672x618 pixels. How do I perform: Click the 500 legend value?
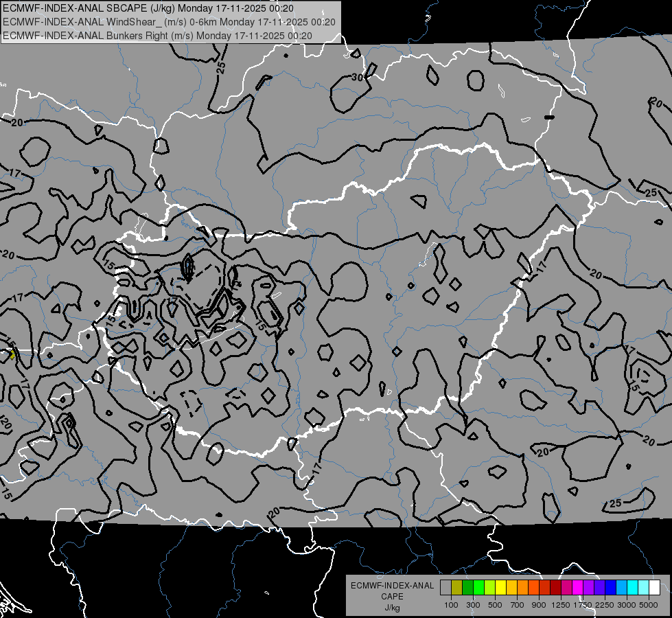[x=495, y=605]
